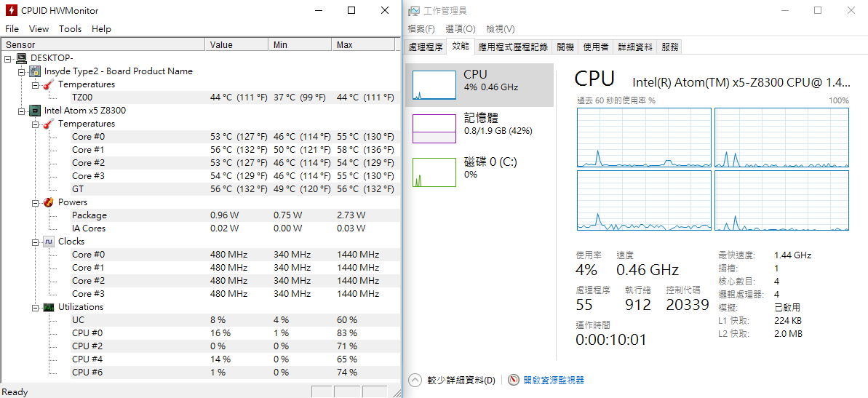Select the CPU #4 utilization row
The image size is (868, 398).
point(235,359)
